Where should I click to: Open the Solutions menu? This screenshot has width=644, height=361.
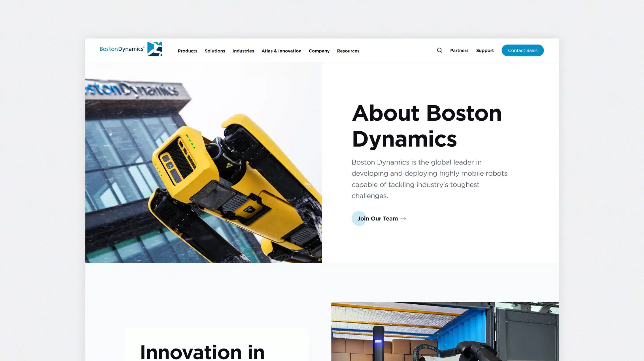point(215,51)
